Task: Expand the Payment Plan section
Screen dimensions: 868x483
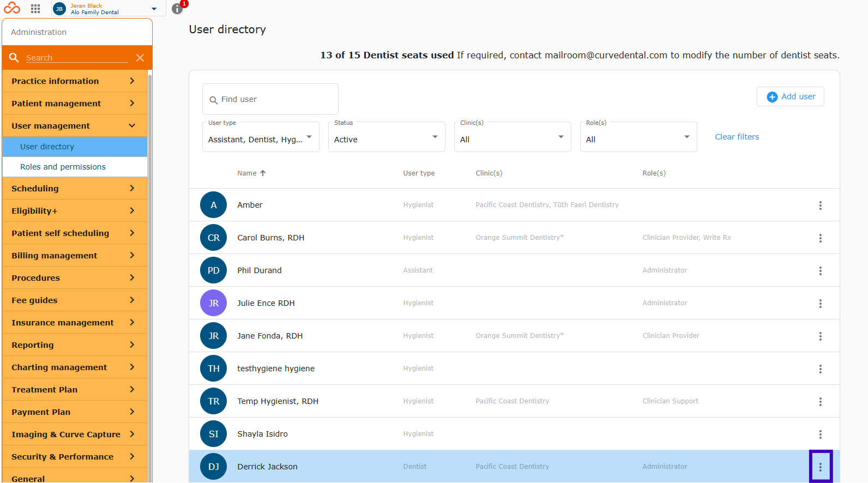Action: click(x=75, y=412)
